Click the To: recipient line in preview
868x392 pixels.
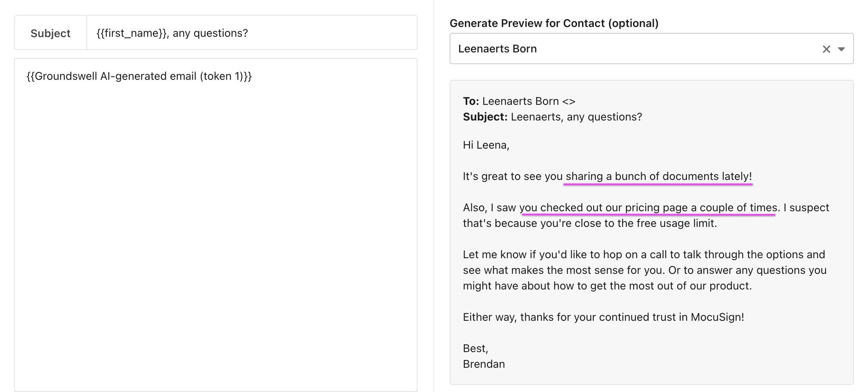(519, 101)
